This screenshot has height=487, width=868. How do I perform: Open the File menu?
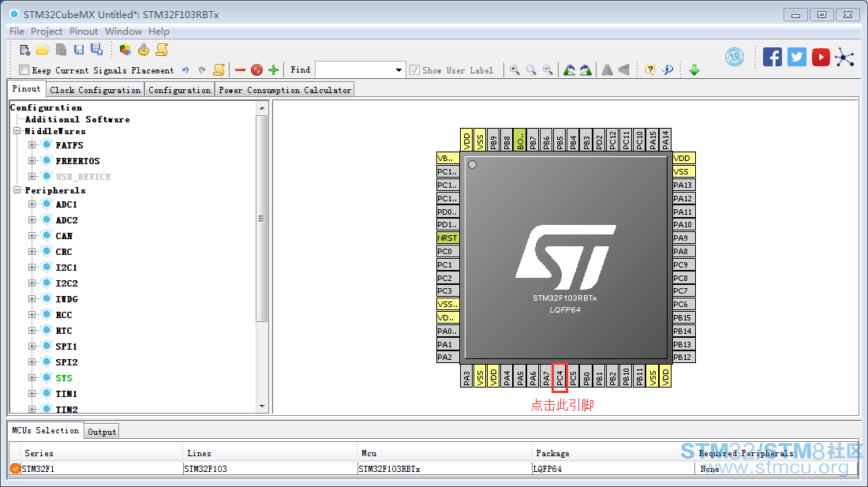pos(17,32)
